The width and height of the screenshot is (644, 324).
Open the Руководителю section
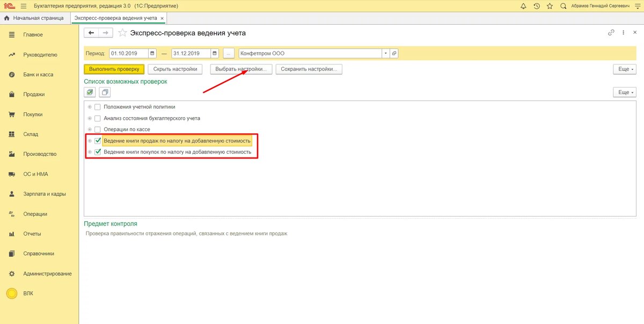click(40, 55)
